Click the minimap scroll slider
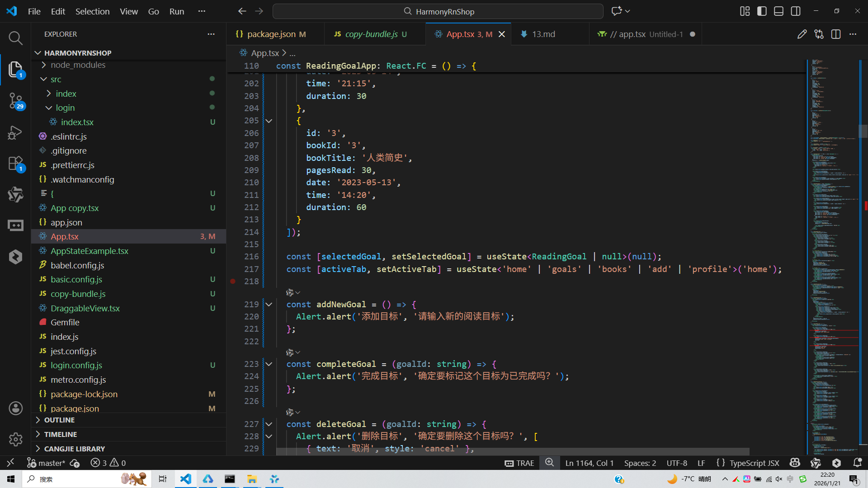Image resolution: width=868 pixels, height=488 pixels. pos(863,131)
